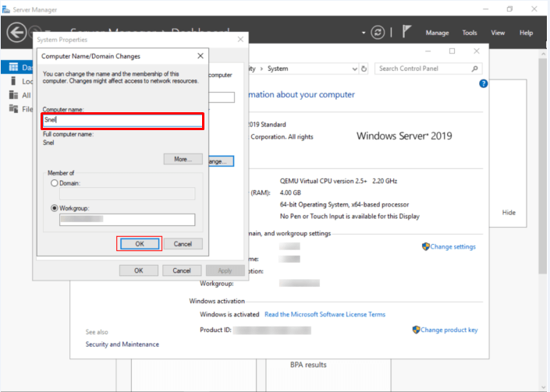
Task: Click Cancel in System Properties
Action: click(x=182, y=270)
